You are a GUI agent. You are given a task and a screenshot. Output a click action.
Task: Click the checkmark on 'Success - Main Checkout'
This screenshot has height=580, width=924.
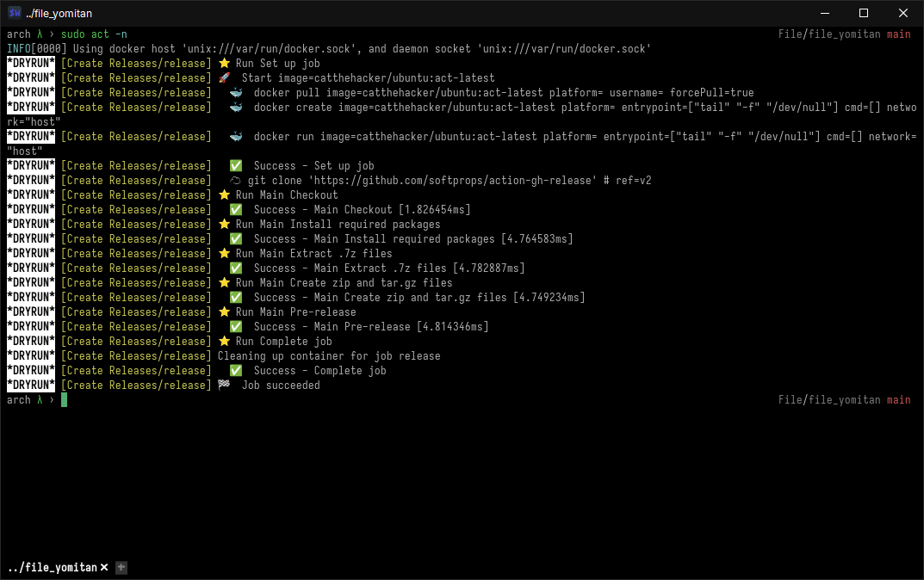coord(236,210)
